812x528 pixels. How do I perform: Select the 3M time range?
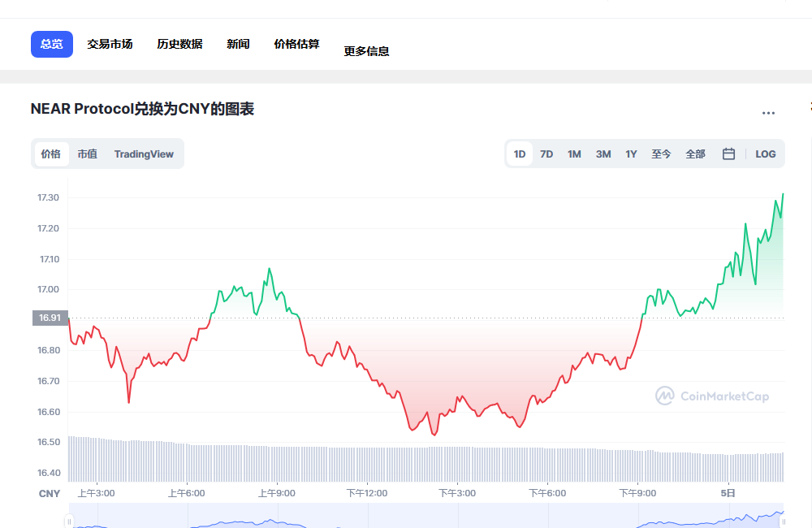tap(603, 154)
